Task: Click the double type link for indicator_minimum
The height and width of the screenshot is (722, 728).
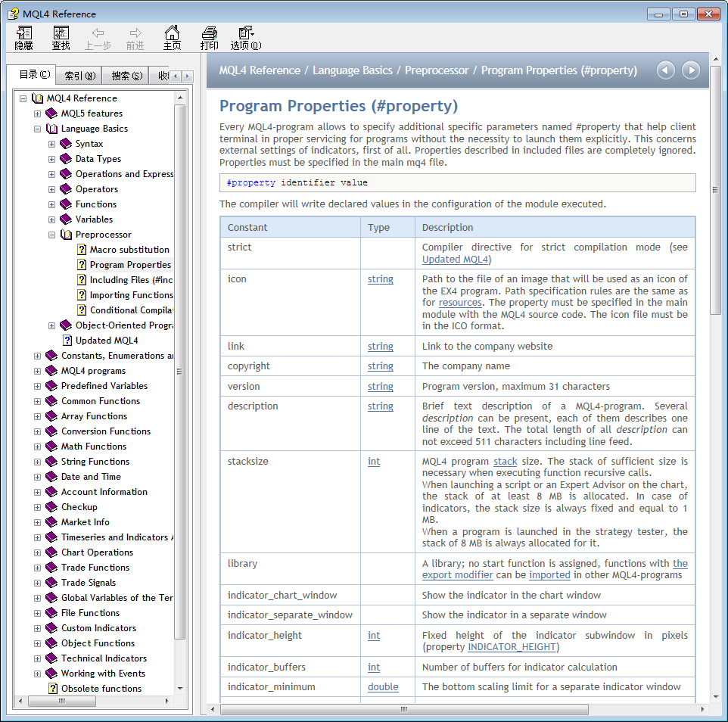Action: [383, 687]
